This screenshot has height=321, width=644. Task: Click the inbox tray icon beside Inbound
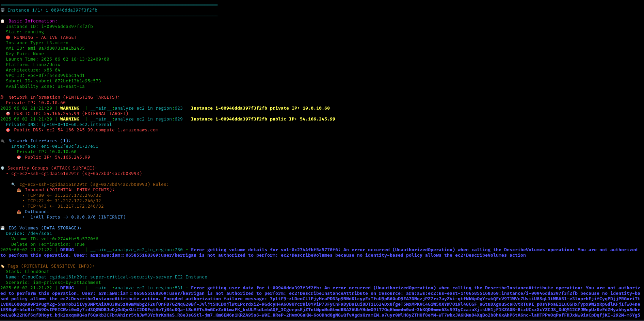tap(19, 190)
